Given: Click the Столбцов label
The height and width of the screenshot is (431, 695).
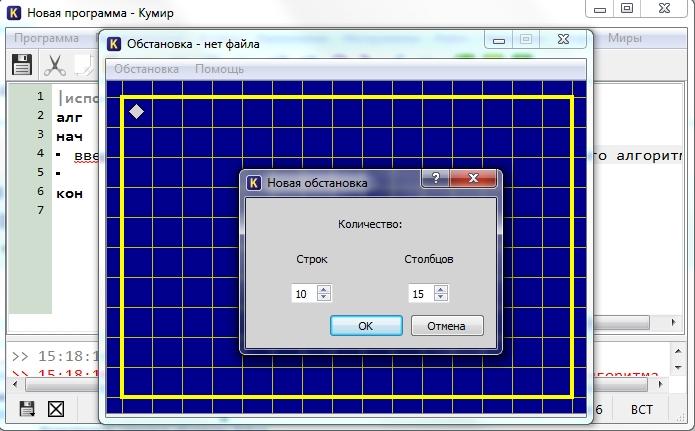Looking at the screenshot, I should coord(429,259).
